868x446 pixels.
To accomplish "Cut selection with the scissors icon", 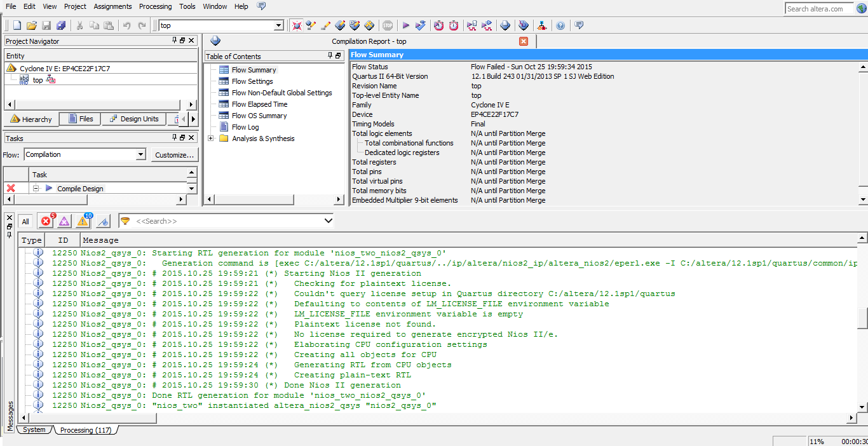I will (80, 25).
